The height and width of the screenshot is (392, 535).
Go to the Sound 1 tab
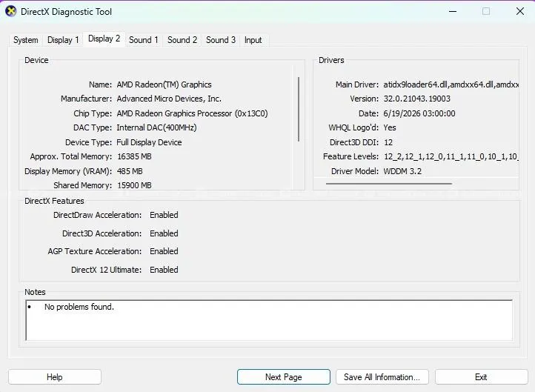144,40
